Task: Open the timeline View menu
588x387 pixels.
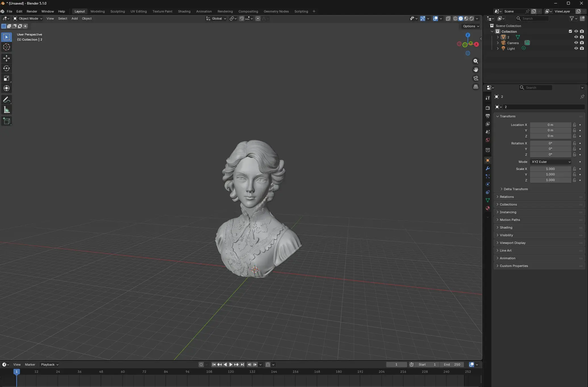Action: (17, 365)
